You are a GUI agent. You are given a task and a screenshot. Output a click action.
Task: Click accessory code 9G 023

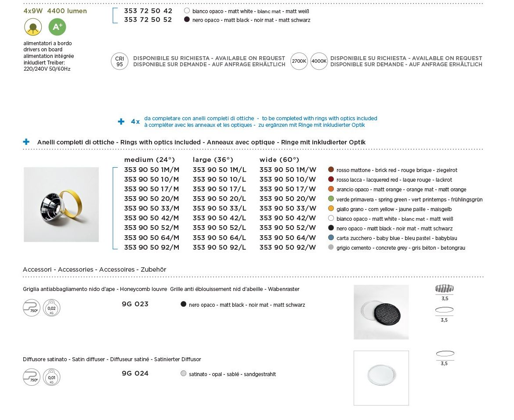pyautogui.click(x=135, y=304)
